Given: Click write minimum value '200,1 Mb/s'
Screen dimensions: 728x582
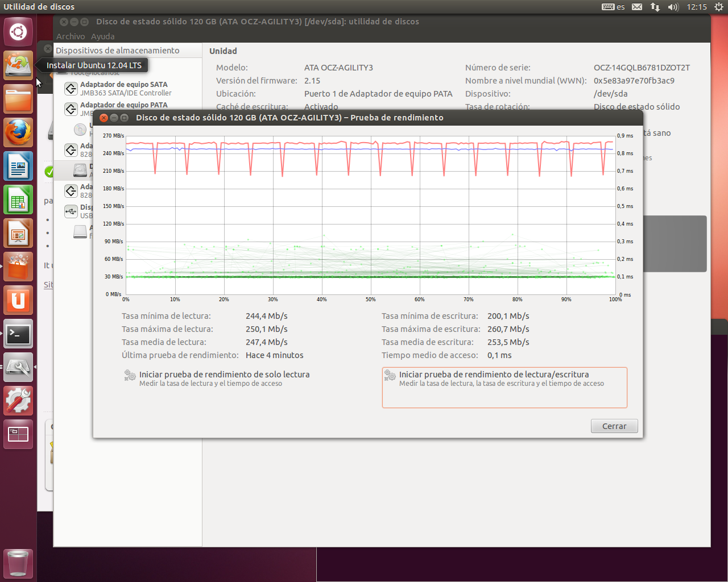Looking at the screenshot, I should [x=508, y=316].
